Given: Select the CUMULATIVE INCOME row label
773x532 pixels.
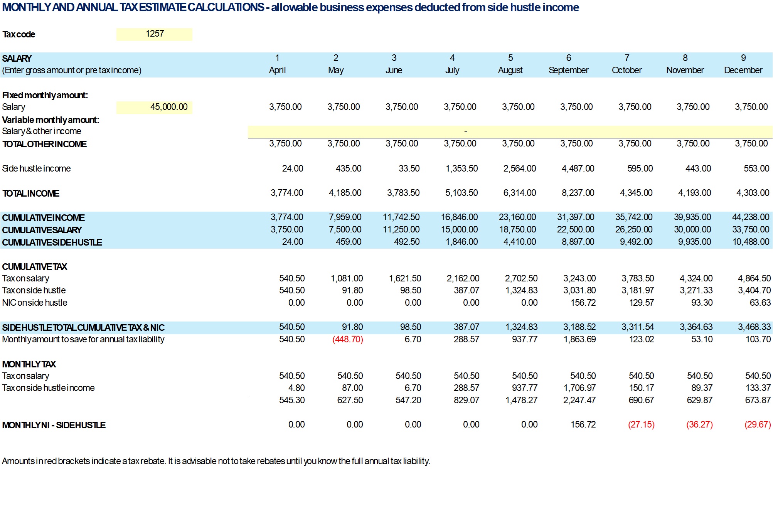Looking at the screenshot, I should (x=43, y=218).
